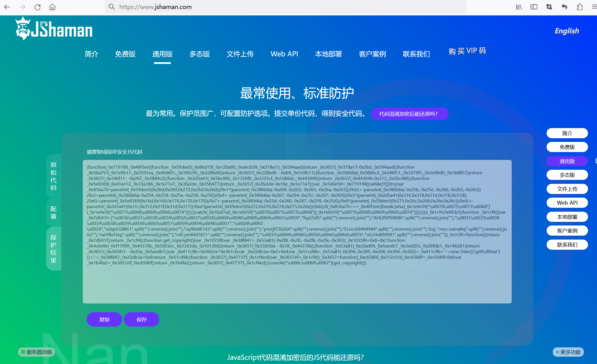Select the screenshot capture icon
The image size is (597, 364).
click(549, 7)
